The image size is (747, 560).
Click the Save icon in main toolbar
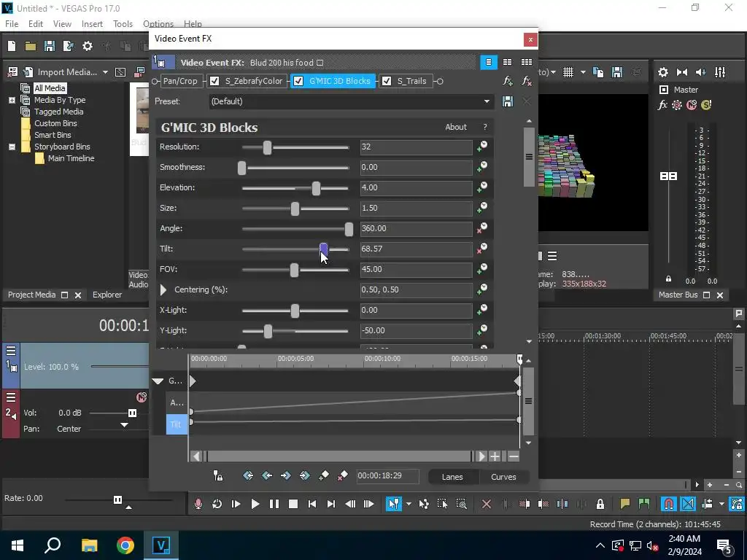coord(49,46)
